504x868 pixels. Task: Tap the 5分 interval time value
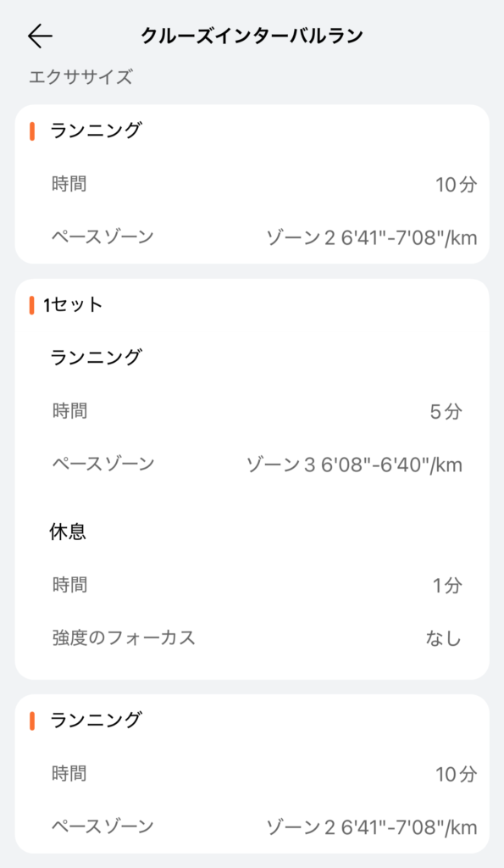446,411
